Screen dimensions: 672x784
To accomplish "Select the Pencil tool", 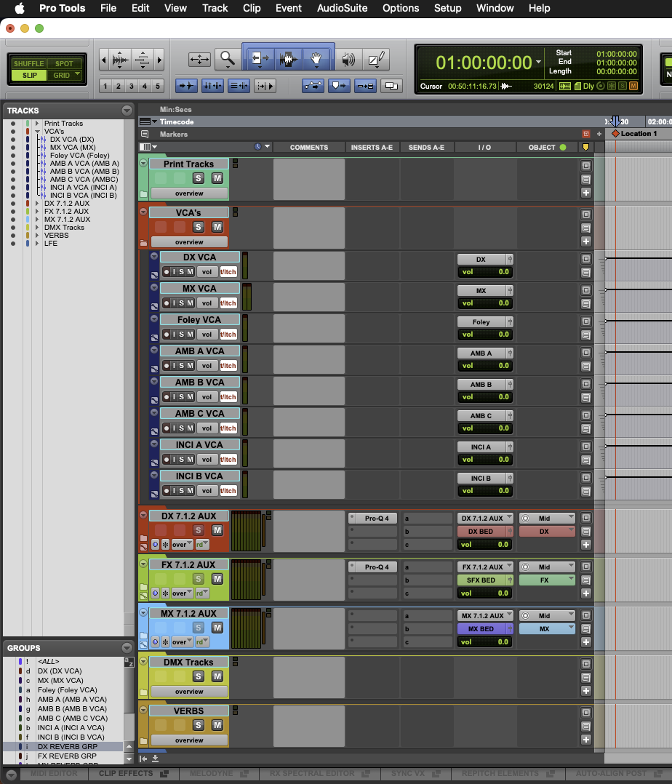I will click(x=376, y=60).
